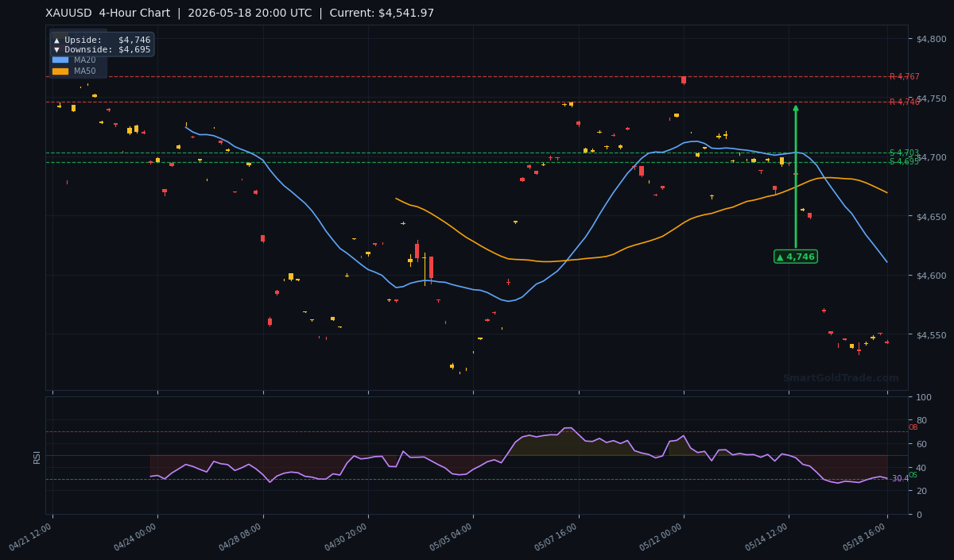Select the S 4,703 support label
The image size is (954, 560).
904,153
